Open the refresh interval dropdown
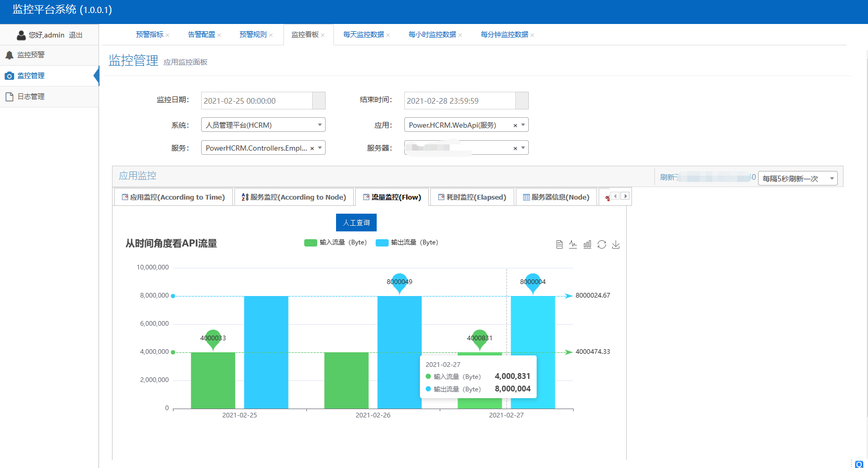Viewport: 868px width, 468px height. pyautogui.click(x=797, y=179)
